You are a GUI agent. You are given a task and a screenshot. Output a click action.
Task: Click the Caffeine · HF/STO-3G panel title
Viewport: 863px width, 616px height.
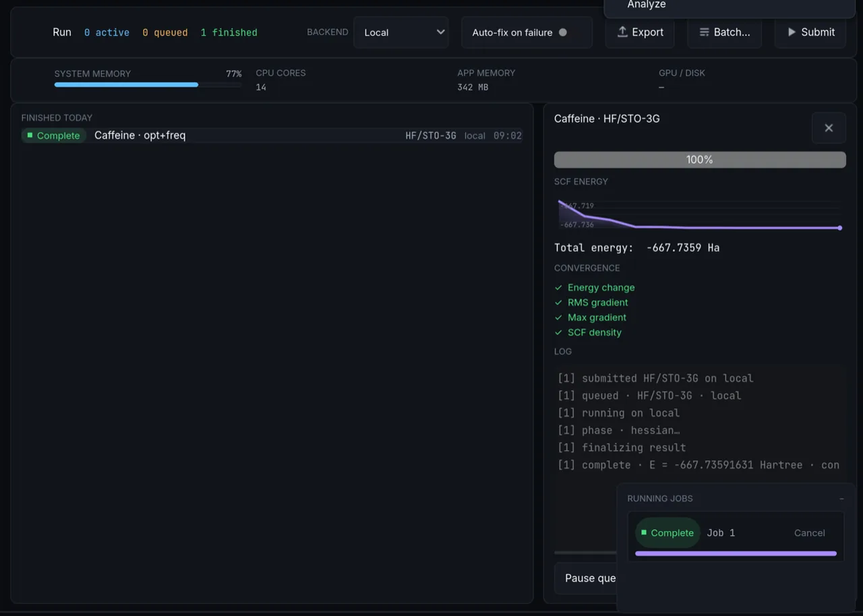(607, 119)
